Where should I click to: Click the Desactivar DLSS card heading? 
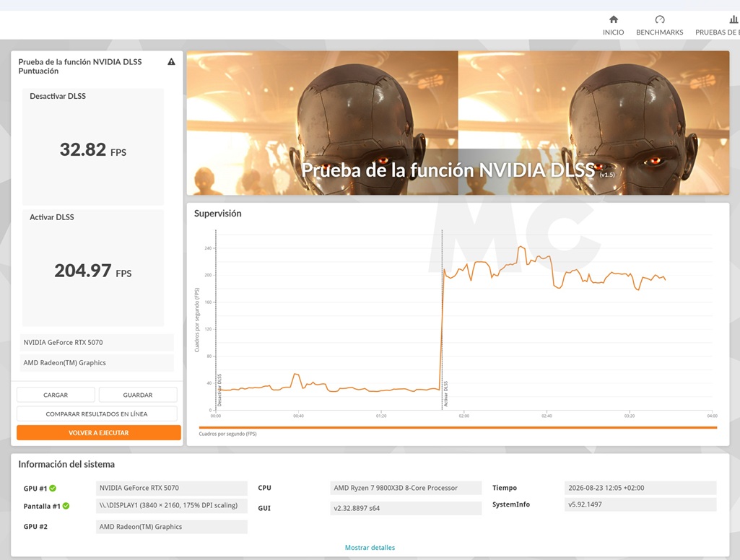(58, 96)
